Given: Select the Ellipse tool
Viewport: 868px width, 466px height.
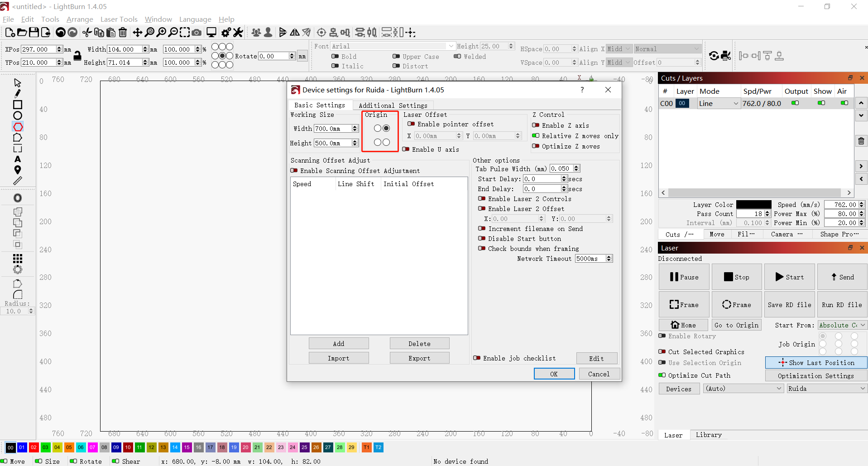Looking at the screenshot, I should [18, 115].
